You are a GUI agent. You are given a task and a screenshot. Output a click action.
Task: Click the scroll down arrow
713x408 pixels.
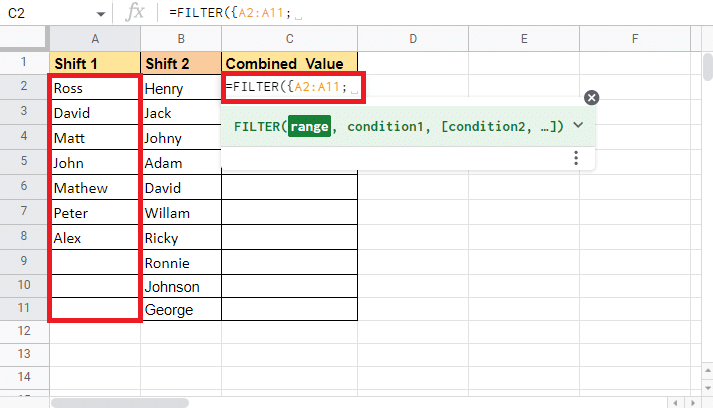pos(708,388)
